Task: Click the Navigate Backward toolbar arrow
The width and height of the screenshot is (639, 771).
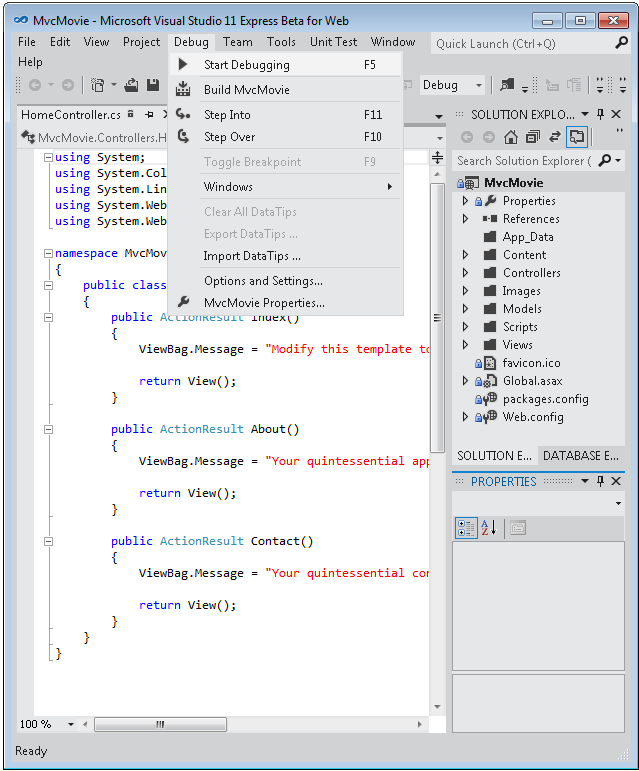Action: [x=35, y=85]
